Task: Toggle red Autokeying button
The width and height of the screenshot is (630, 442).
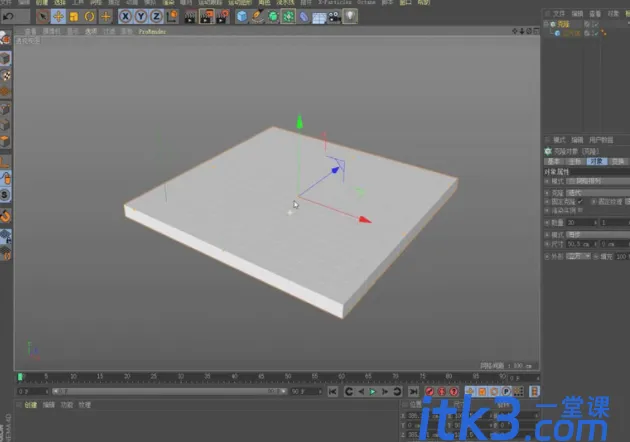Action: pyautogui.click(x=442, y=391)
